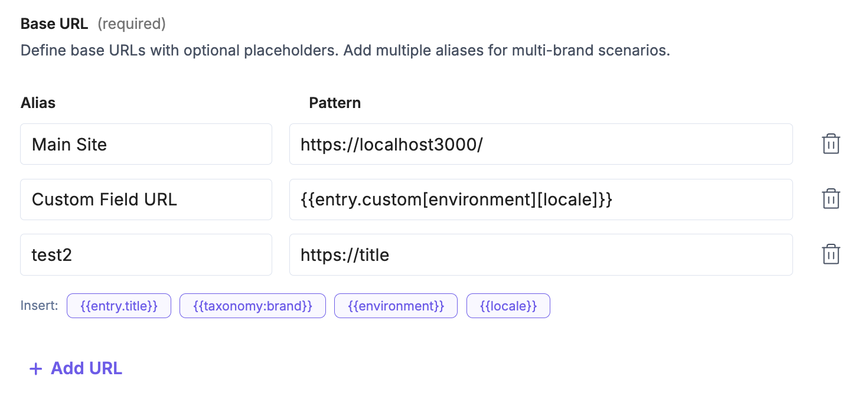Click the Base URL heading label
Viewport: 868px width, 399px height.
[54, 24]
